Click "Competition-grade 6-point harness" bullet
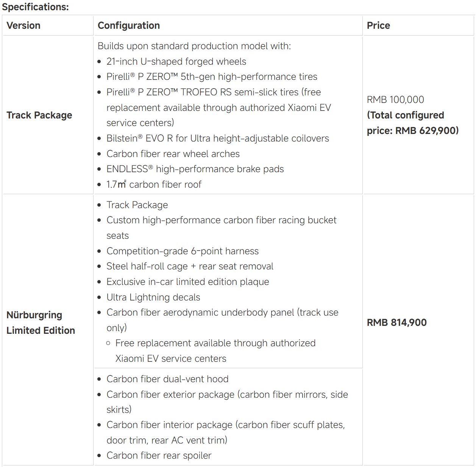The width and height of the screenshot is (476, 467). pos(183,251)
